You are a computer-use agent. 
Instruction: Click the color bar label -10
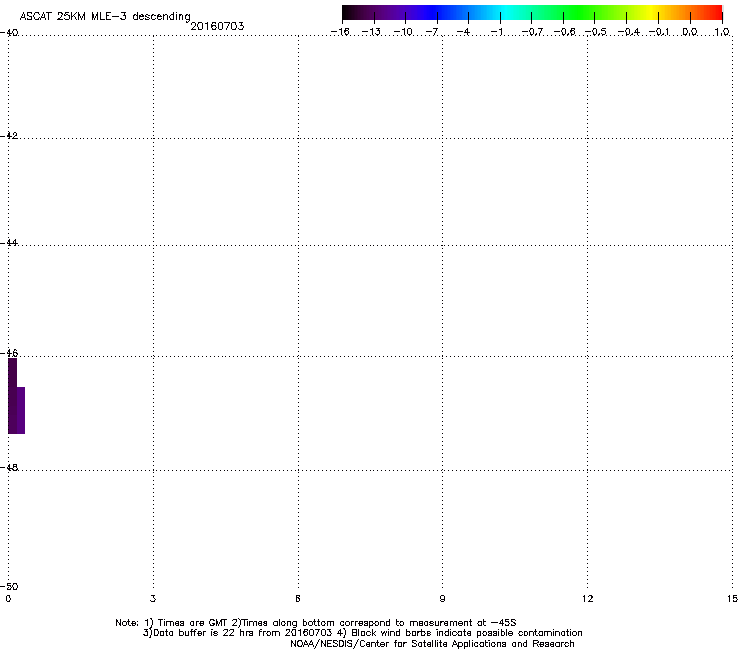[x=403, y=32]
